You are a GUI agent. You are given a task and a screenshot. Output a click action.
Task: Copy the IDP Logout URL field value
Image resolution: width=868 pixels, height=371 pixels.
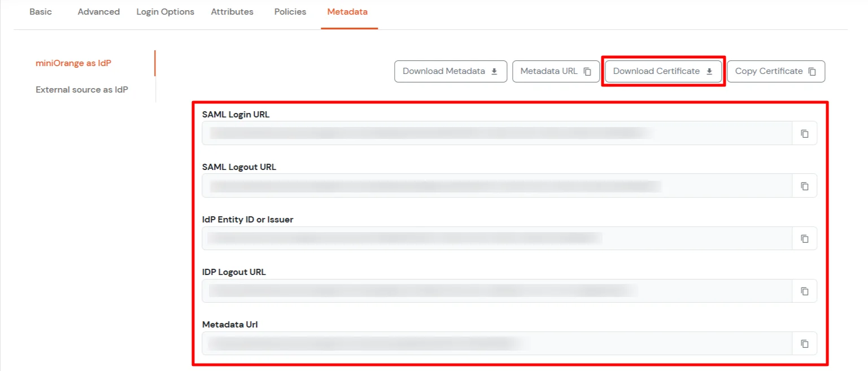[804, 290]
